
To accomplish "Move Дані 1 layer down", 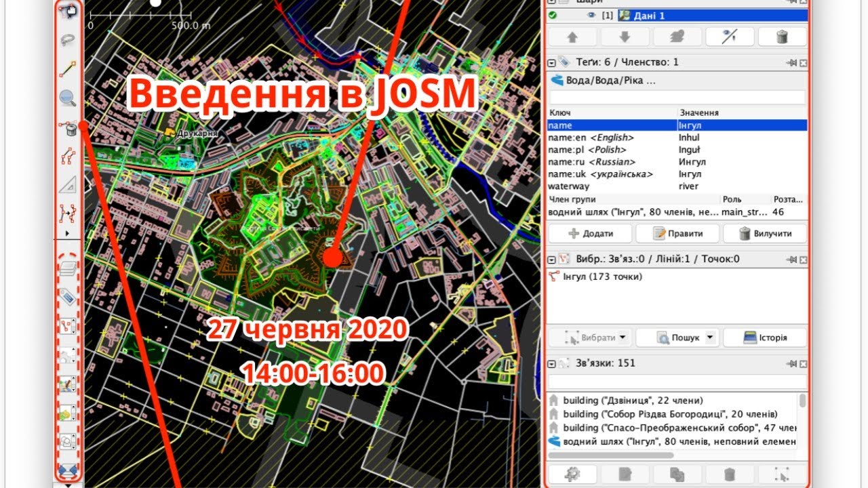I will (x=625, y=37).
